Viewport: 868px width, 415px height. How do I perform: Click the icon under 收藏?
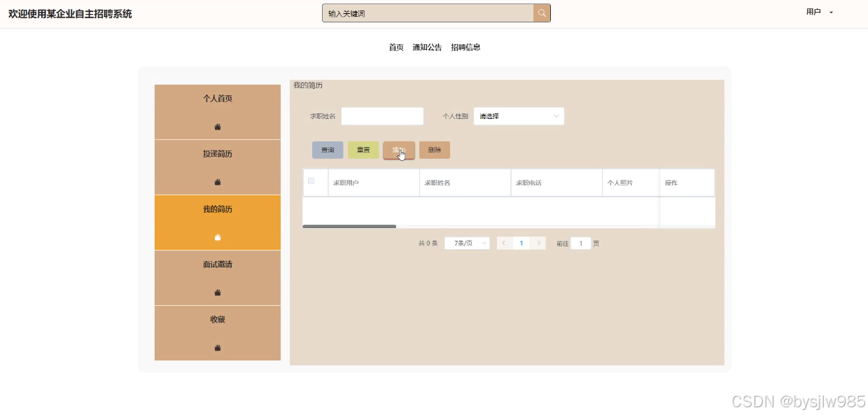point(218,348)
